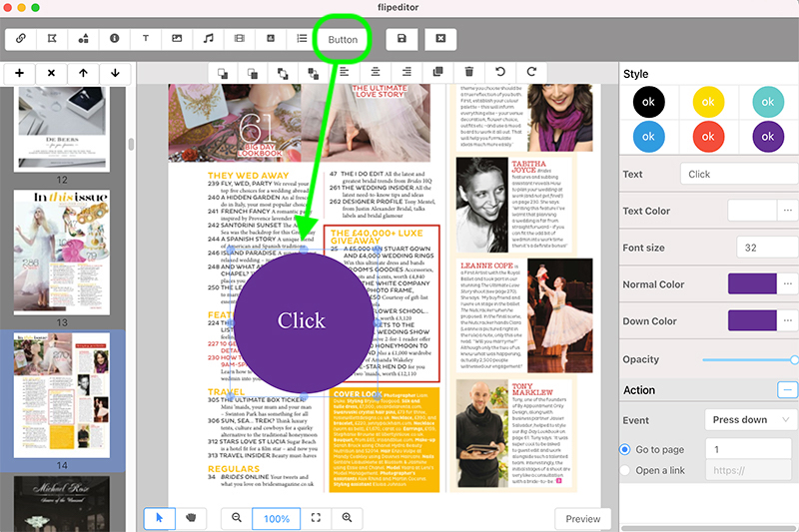The image size is (799, 532).
Task: Close the editor with the X box icon
Action: [x=440, y=39]
